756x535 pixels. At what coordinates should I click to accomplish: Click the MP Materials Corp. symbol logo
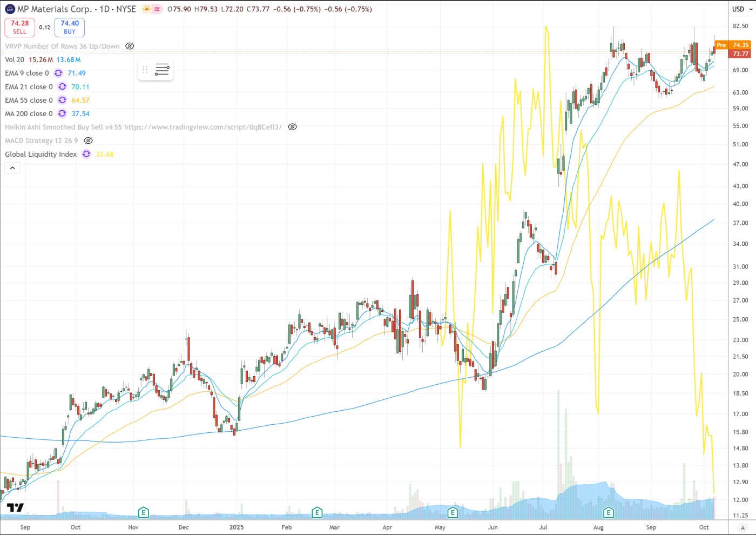click(x=10, y=9)
